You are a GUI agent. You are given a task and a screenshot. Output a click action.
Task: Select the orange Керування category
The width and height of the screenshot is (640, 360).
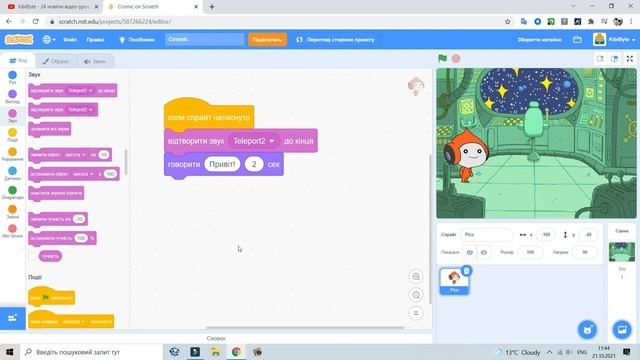tap(13, 154)
